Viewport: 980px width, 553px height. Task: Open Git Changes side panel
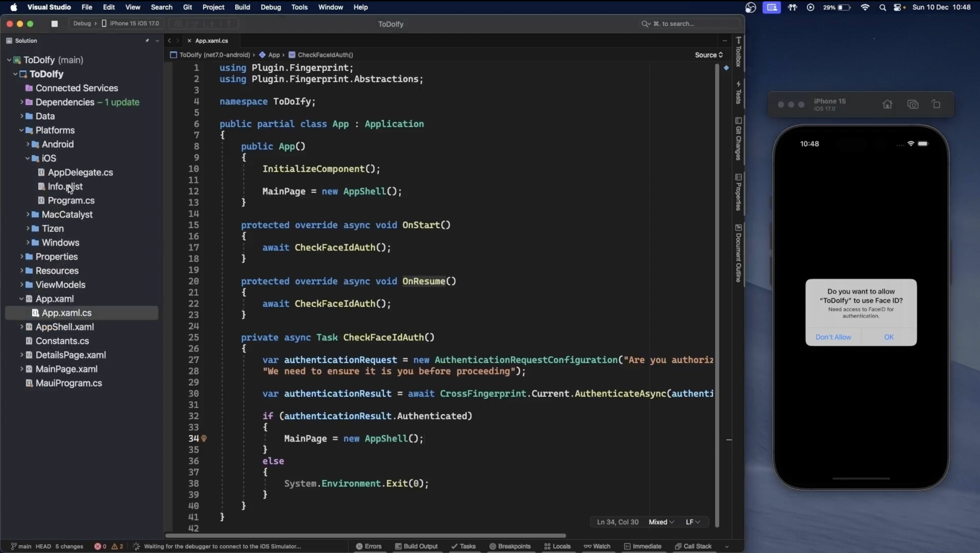738,139
